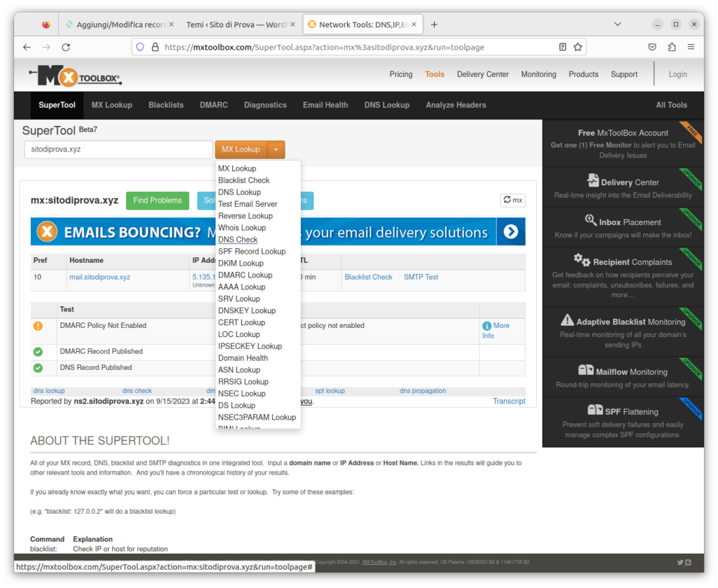
Task: Click the Twitter icon in footer
Action: (x=680, y=562)
